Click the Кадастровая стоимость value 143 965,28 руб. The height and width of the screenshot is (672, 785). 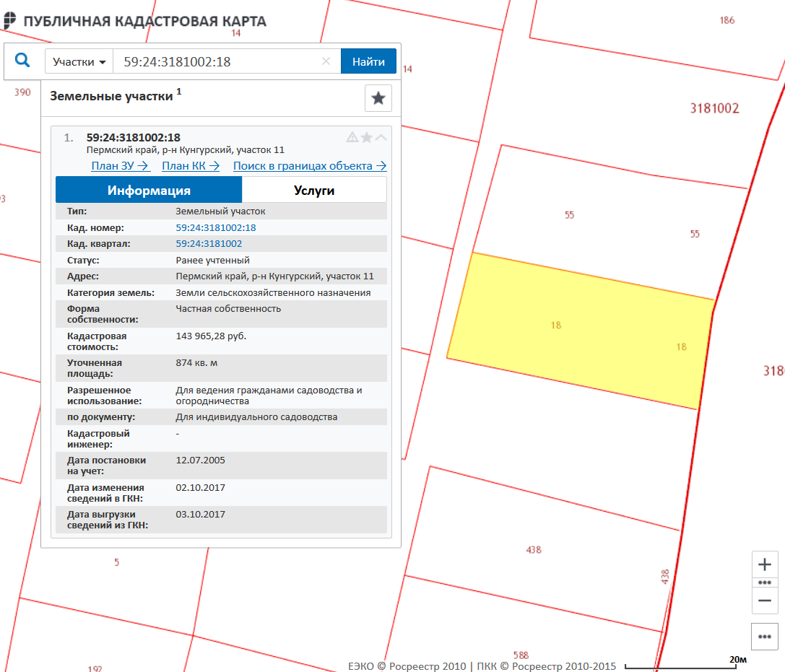[211, 336]
